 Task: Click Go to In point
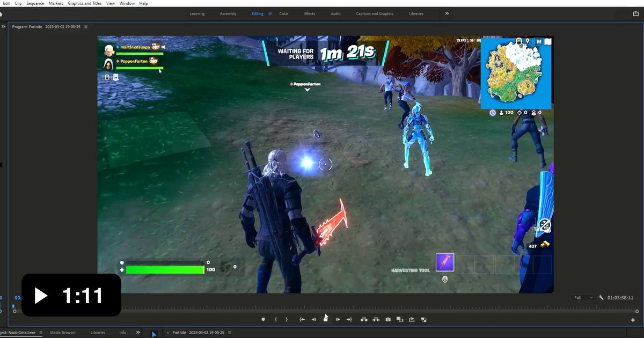tap(302, 319)
